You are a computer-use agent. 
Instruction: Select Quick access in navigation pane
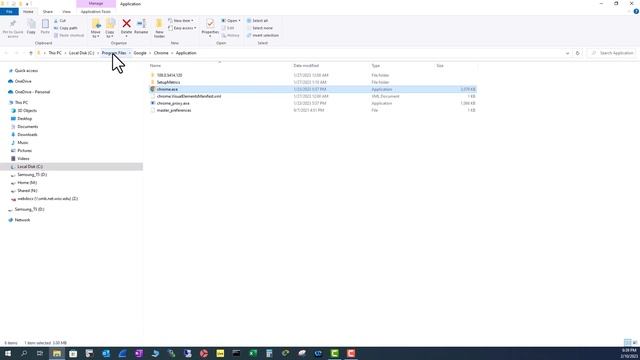tap(26, 71)
